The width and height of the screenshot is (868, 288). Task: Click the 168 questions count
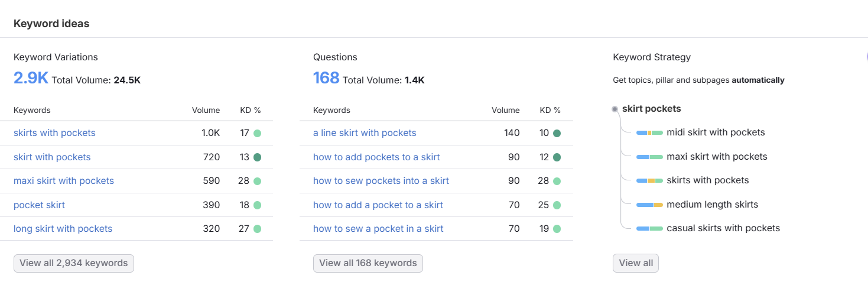click(x=326, y=78)
